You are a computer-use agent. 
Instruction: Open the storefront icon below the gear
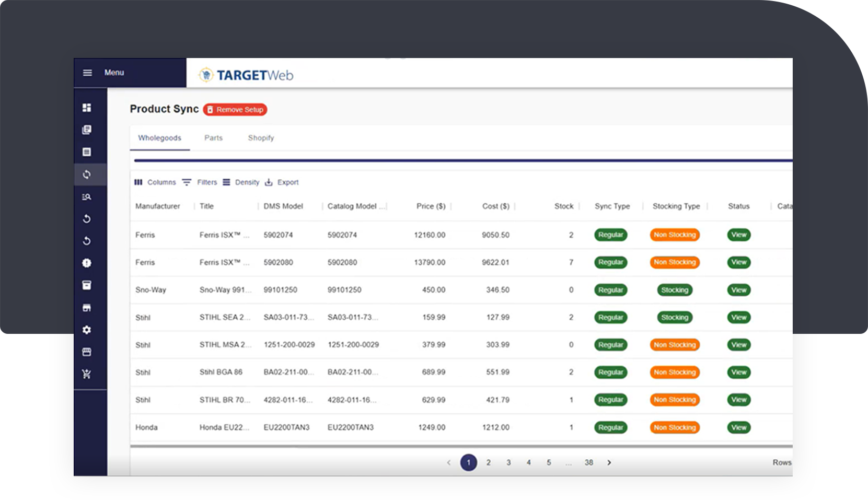pos(87,352)
